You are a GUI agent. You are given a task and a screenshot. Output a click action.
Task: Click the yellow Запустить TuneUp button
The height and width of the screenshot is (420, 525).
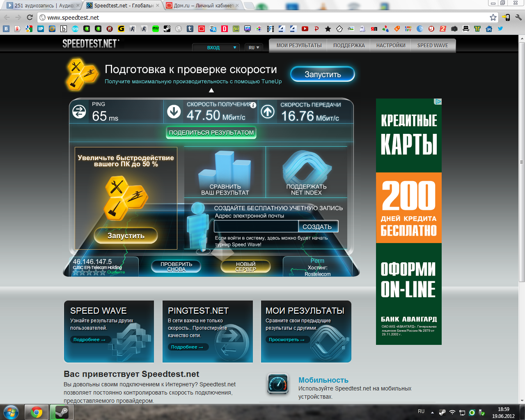tap(126, 236)
